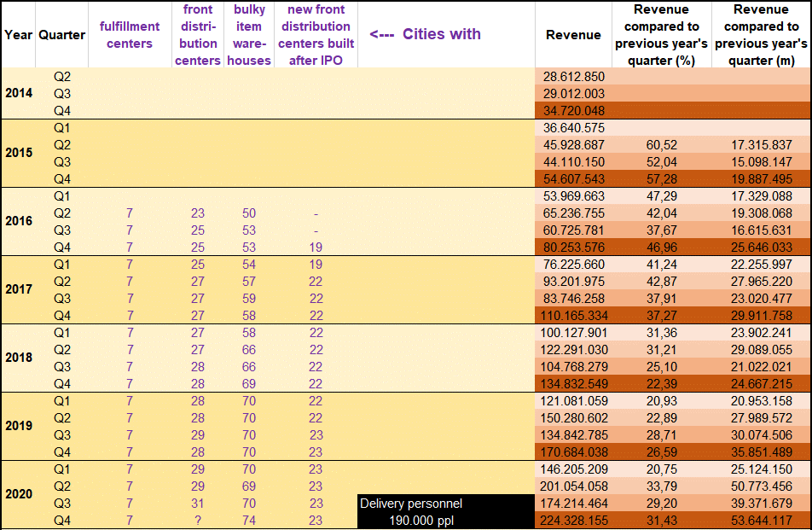Click revenue value 110.165.334
Viewport: 812px width, 530px height.
[574, 316]
